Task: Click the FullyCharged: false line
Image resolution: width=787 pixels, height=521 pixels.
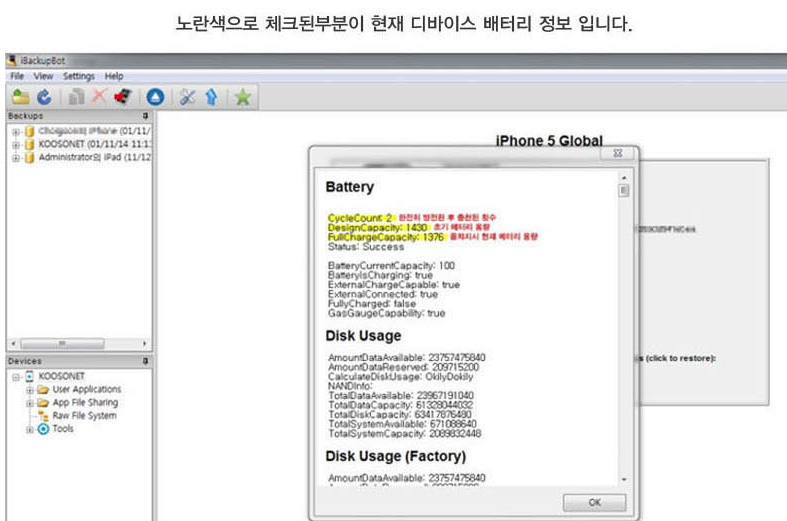Action: [372, 304]
